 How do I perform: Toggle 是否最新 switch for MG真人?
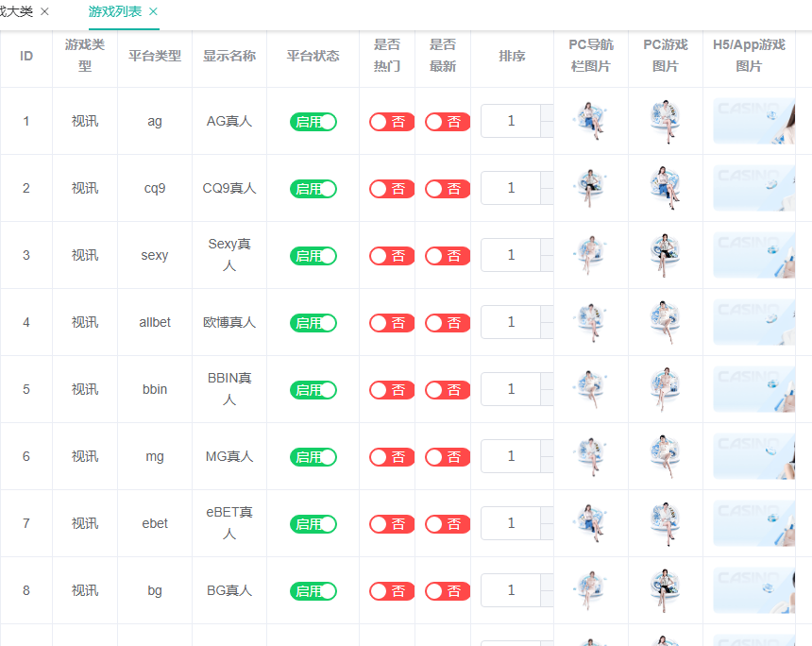pyautogui.click(x=448, y=457)
